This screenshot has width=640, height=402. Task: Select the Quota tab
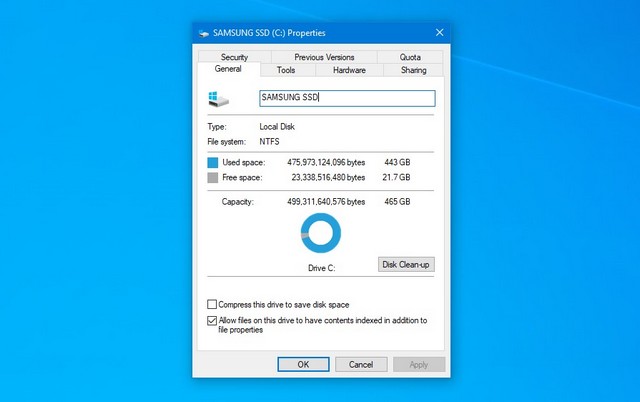point(410,57)
